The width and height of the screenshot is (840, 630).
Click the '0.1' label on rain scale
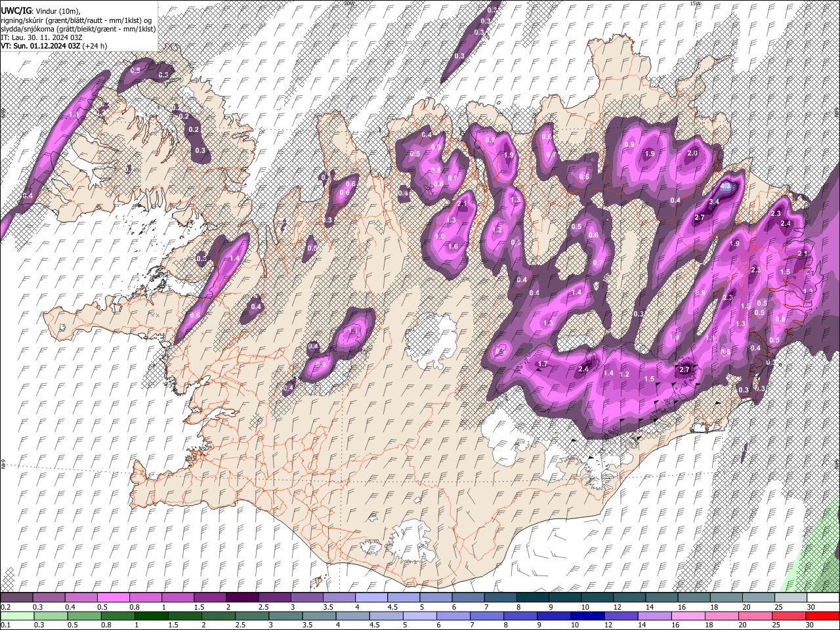coord(5,625)
